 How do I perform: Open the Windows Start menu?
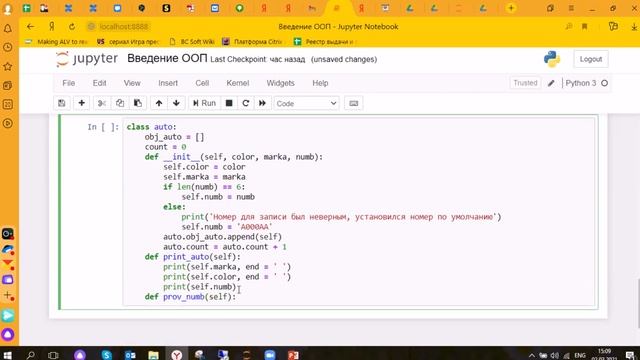8,355
